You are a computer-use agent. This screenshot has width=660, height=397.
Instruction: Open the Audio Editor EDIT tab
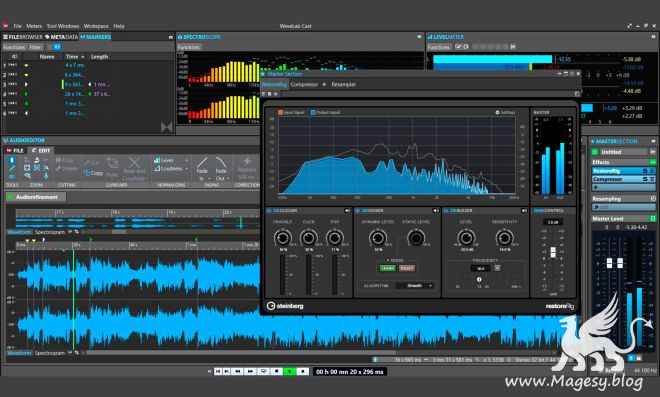[41, 150]
